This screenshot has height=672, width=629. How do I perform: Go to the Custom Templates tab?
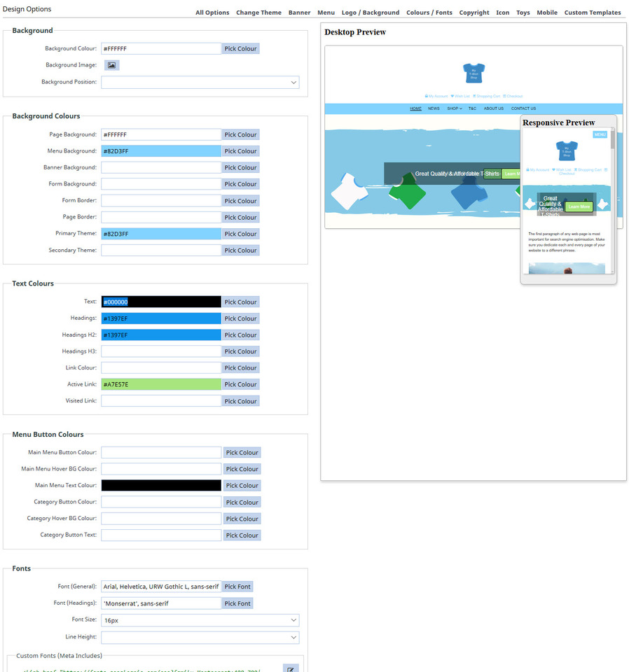coord(592,13)
